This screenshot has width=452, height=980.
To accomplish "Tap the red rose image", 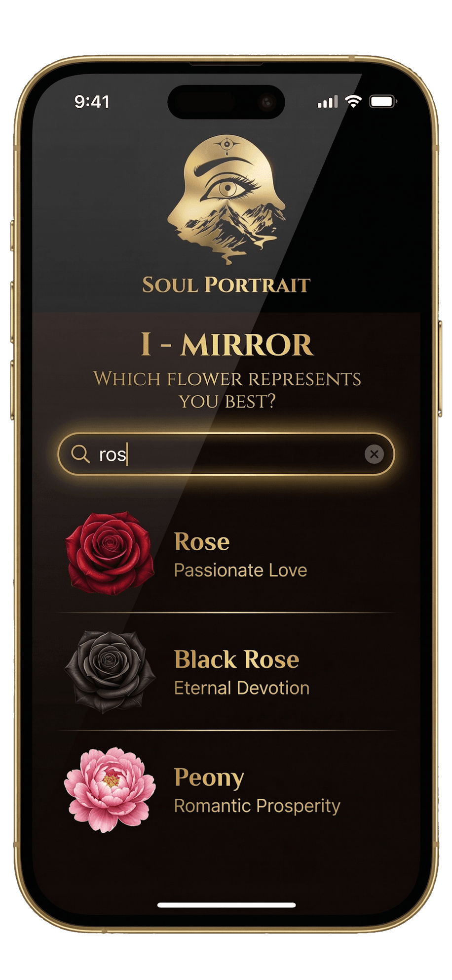I will (110, 553).
